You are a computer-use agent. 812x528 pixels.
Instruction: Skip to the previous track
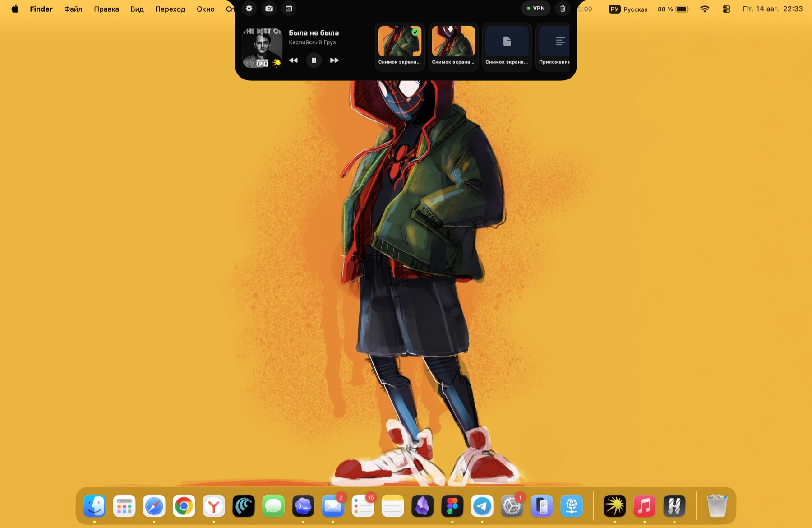[x=293, y=60]
